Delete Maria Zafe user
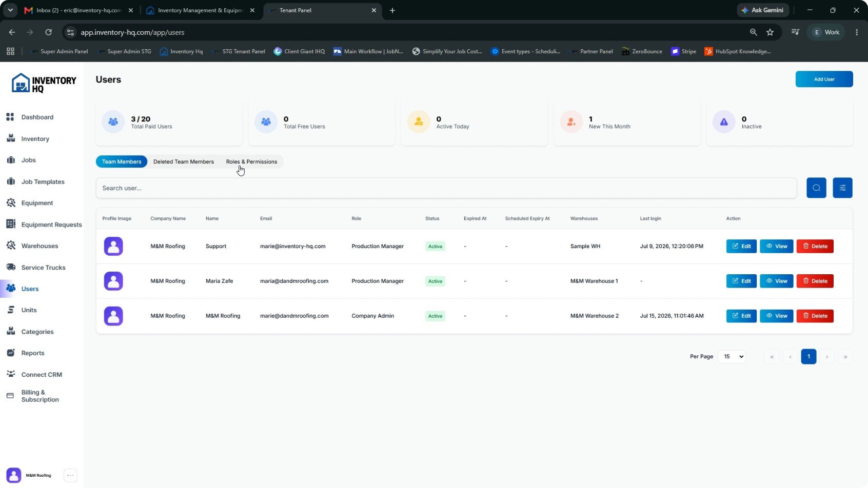The image size is (868, 488). [x=815, y=281]
